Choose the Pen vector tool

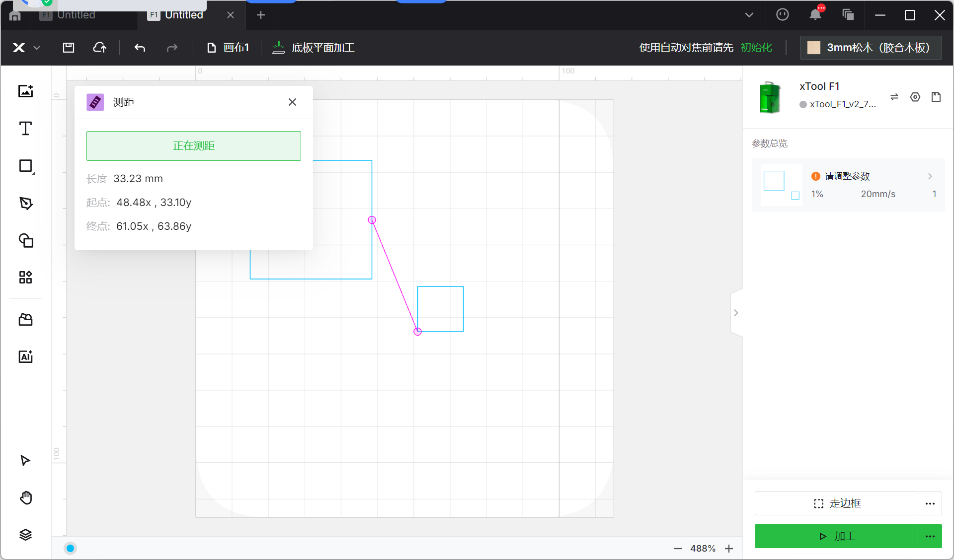click(x=25, y=203)
